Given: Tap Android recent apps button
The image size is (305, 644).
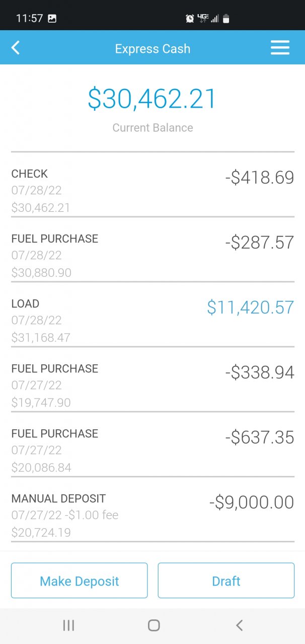Looking at the screenshot, I should tap(68, 625).
